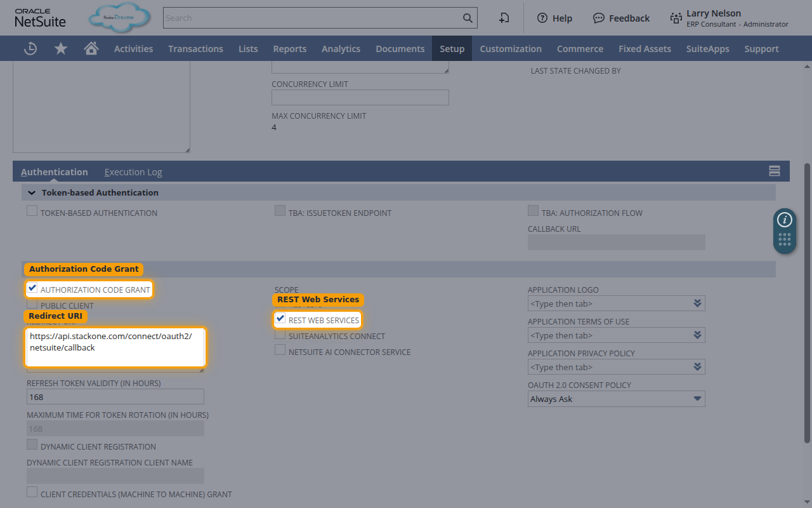
Task: Click the search magnifier icon
Action: (468, 18)
